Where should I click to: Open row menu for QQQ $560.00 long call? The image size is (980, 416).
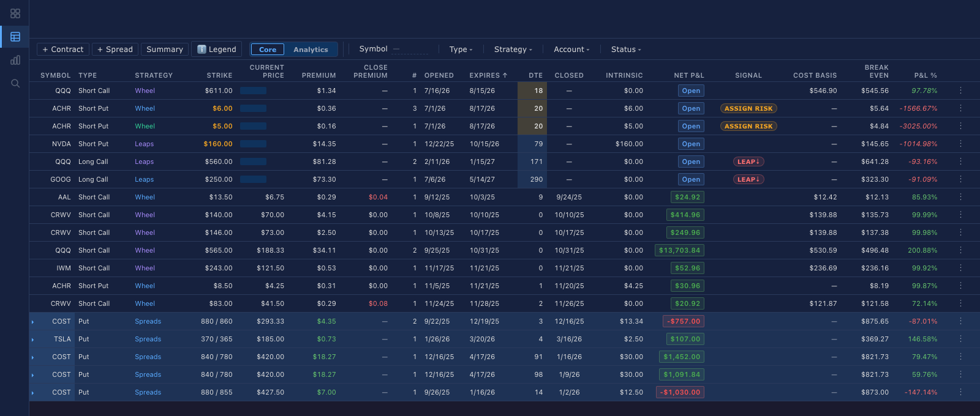tap(960, 162)
